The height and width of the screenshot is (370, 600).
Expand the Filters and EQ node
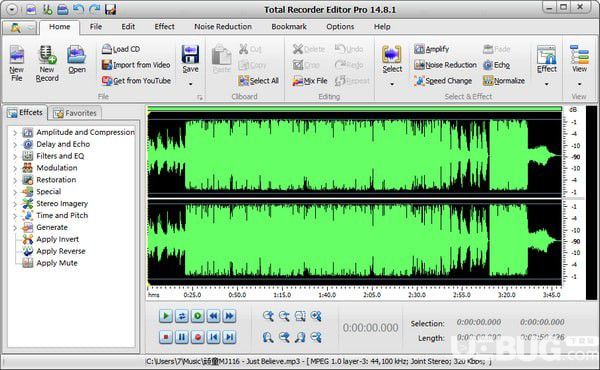pos(15,156)
